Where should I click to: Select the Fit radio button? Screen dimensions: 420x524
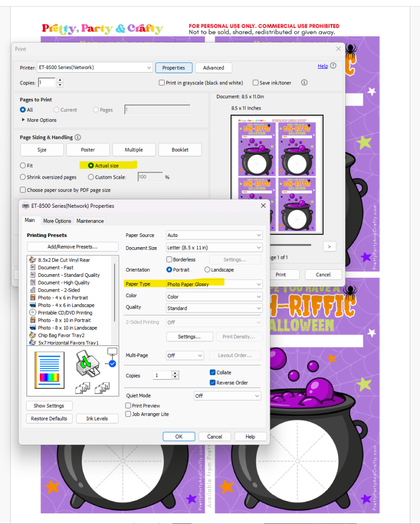coord(23,165)
